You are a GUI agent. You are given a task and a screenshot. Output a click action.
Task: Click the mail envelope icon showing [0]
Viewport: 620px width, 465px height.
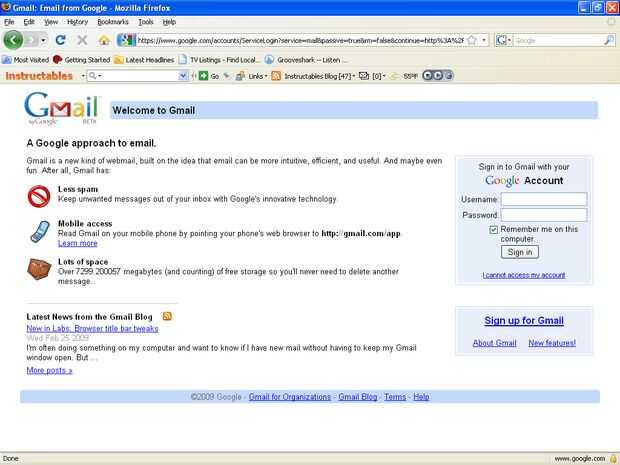tap(363, 76)
